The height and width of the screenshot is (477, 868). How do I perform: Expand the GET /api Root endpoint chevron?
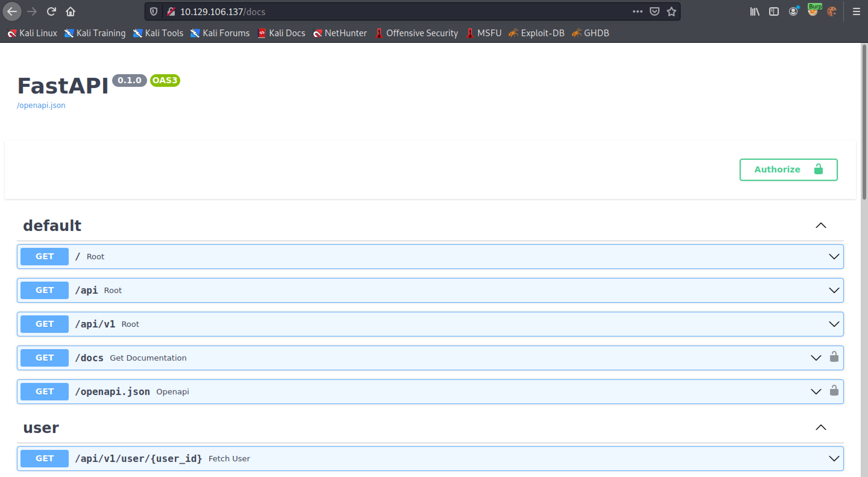[834, 290]
